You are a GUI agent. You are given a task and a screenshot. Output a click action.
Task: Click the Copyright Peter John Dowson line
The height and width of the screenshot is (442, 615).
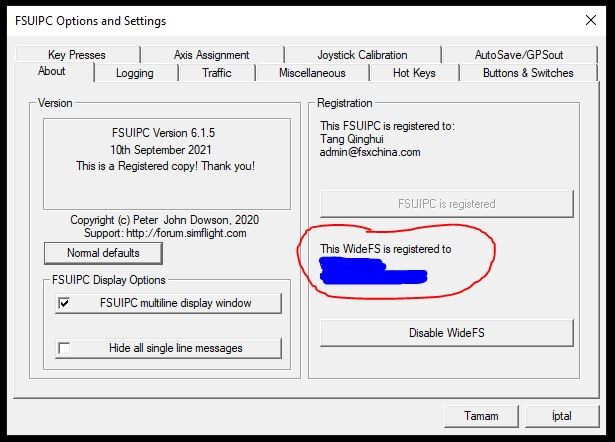(165, 220)
